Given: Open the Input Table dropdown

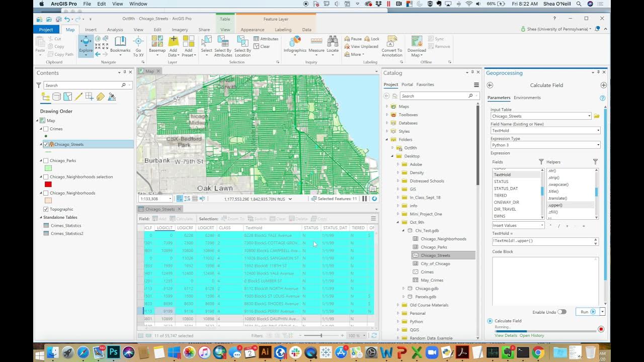Looking at the screenshot, I should tap(589, 116).
